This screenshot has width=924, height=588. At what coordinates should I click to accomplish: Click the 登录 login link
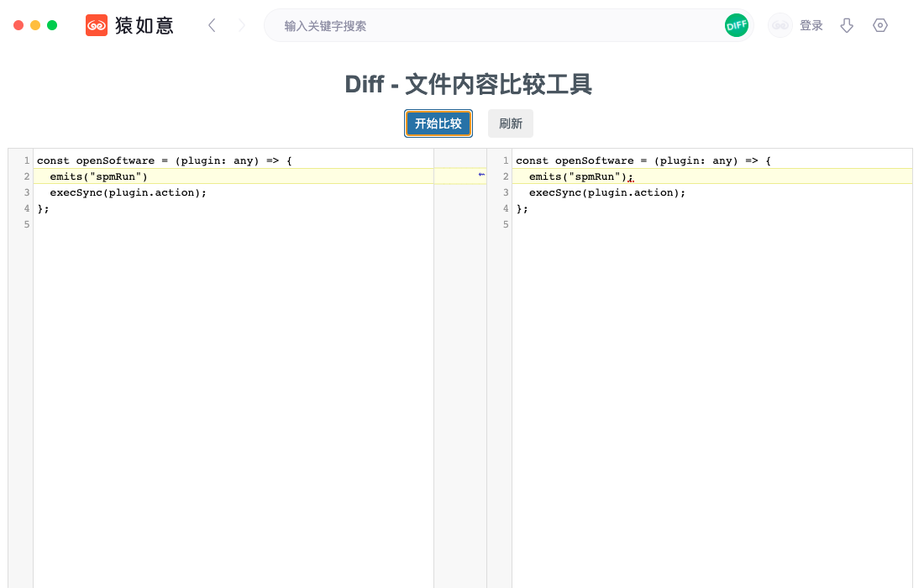pos(811,25)
